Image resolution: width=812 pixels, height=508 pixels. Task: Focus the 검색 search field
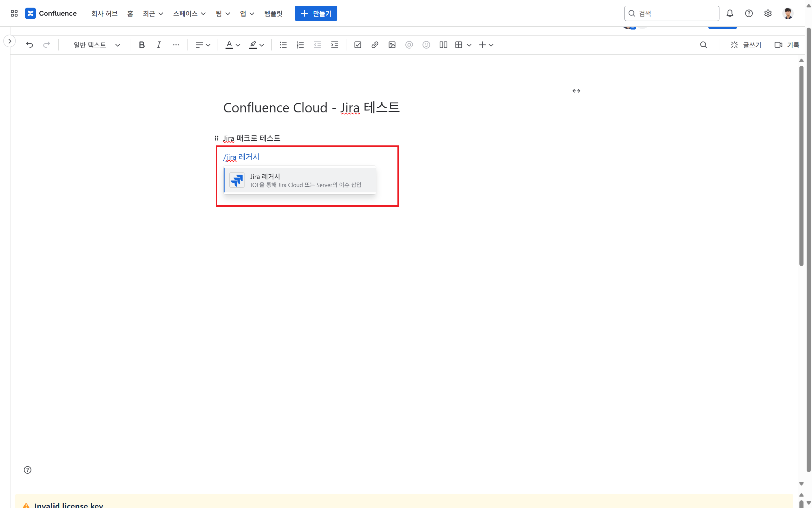671,13
